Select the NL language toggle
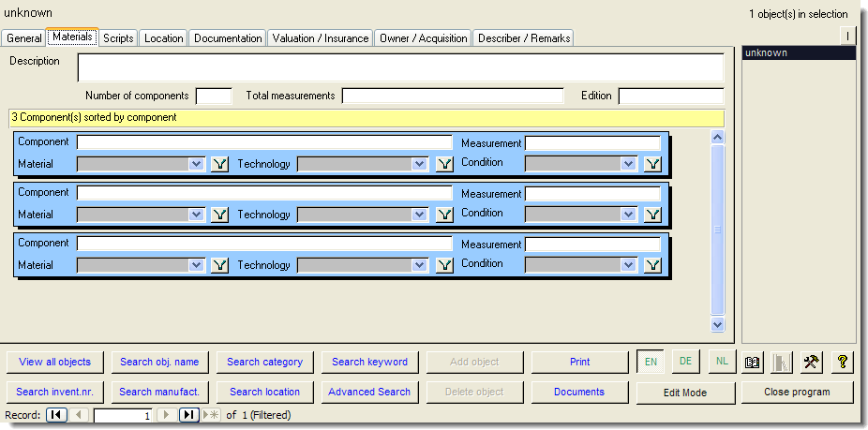The height and width of the screenshot is (430, 868). [x=721, y=362]
